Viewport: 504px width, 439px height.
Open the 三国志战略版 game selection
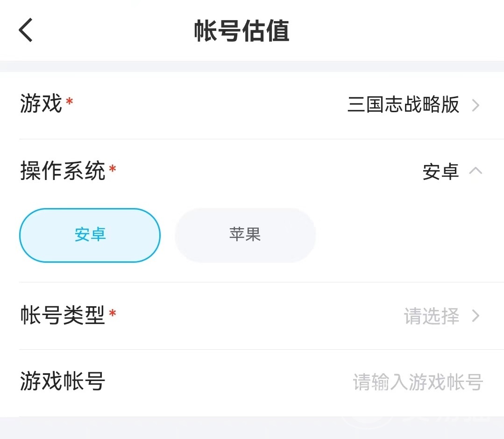[x=403, y=105]
